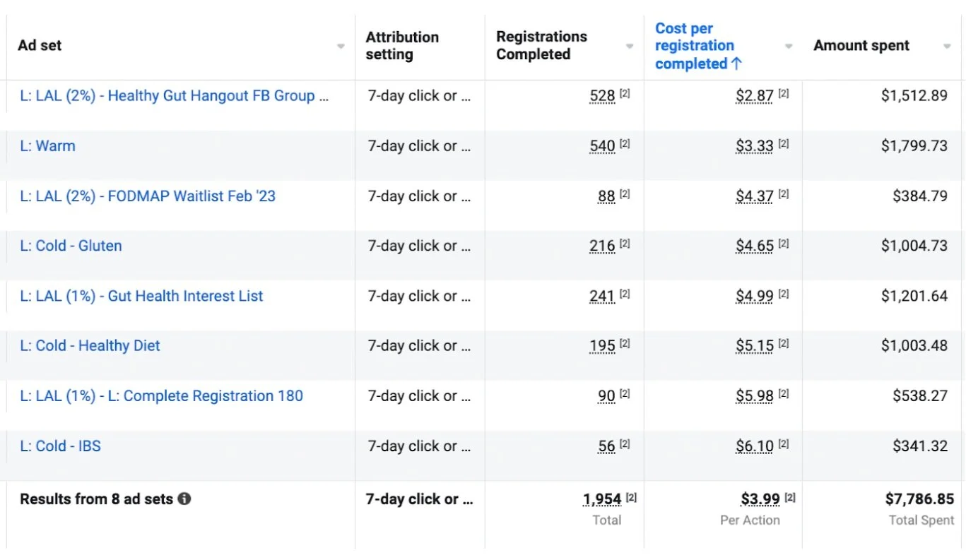Open Cost per registration completed column dropdown
This screenshot has width=966, height=560.
[x=789, y=47]
